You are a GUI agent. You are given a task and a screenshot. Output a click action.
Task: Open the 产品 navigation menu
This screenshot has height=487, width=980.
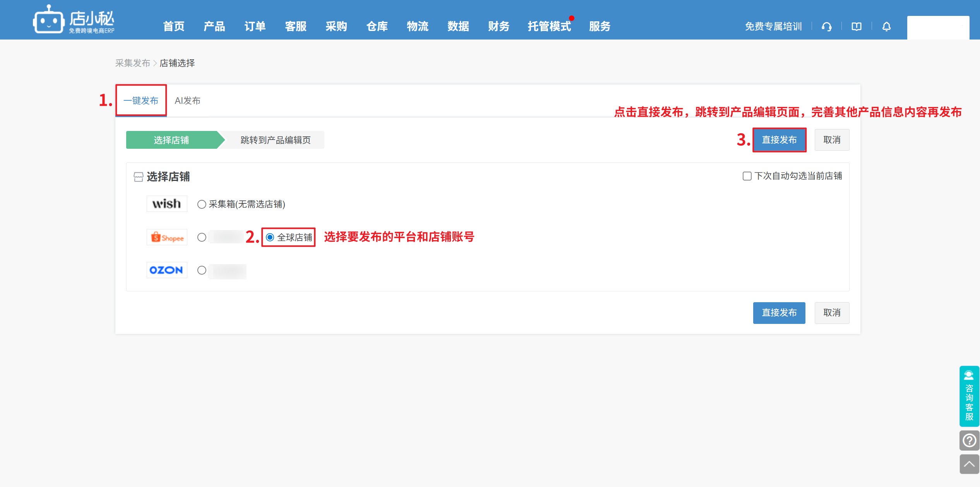click(214, 26)
